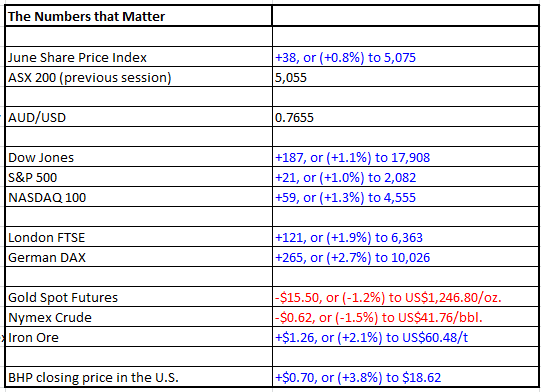Select the NASDAQ value to 4,555
This screenshot has height=392, width=541.
pos(405,197)
